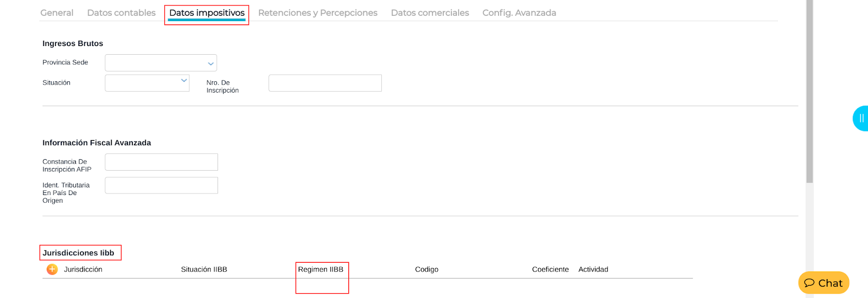The width and height of the screenshot is (868, 298).
Task: Click the Codigo column header
Action: click(x=426, y=269)
